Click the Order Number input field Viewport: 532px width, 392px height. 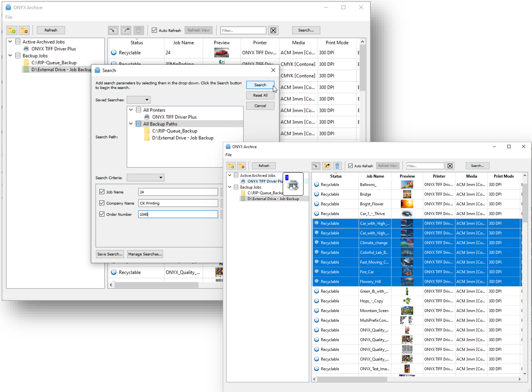coord(178,214)
